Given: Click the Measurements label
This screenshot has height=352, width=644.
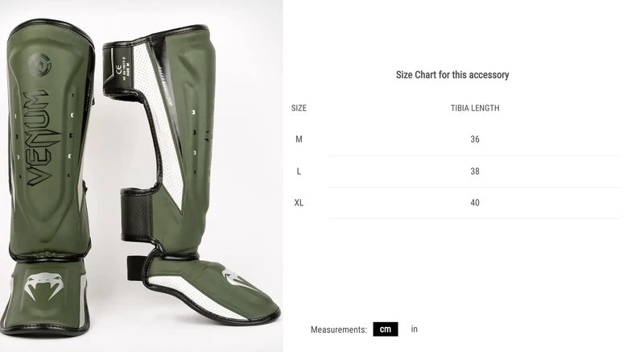Looking at the screenshot, I should click(338, 329).
